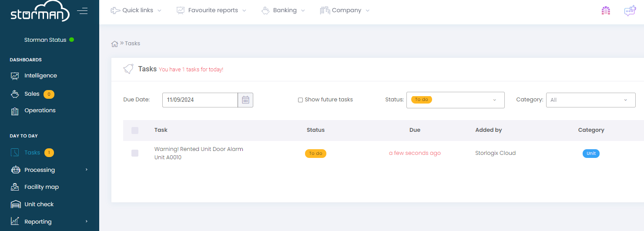The width and height of the screenshot is (644, 231).
Task: Click the Due Date field showing 11/09/2024
Action: click(200, 100)
